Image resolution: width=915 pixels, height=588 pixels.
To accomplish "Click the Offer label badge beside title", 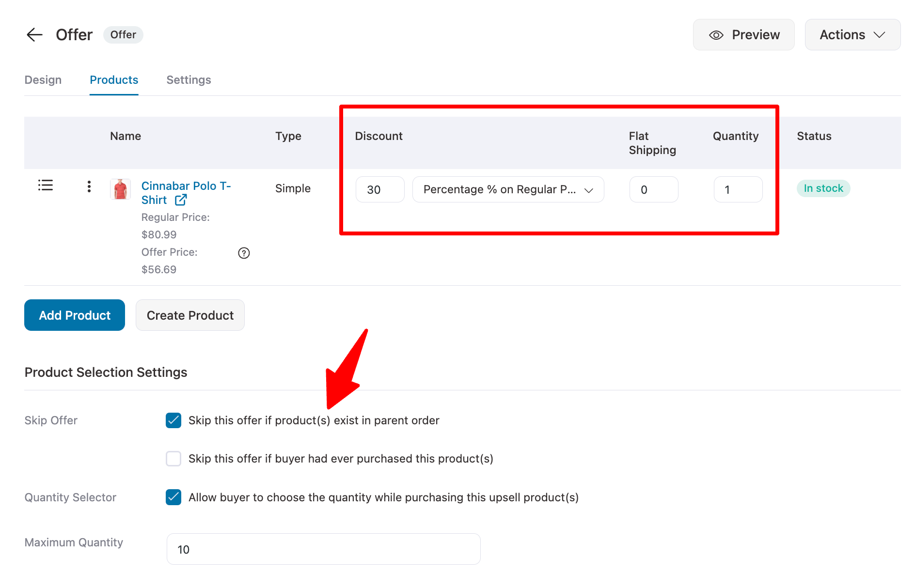I will pyautogui.click(x=123, y=35).
